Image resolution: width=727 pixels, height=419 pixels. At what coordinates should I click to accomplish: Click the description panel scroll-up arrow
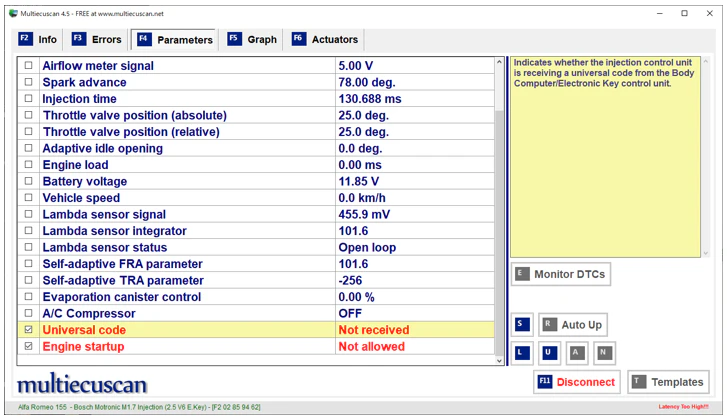coord(706,61)
